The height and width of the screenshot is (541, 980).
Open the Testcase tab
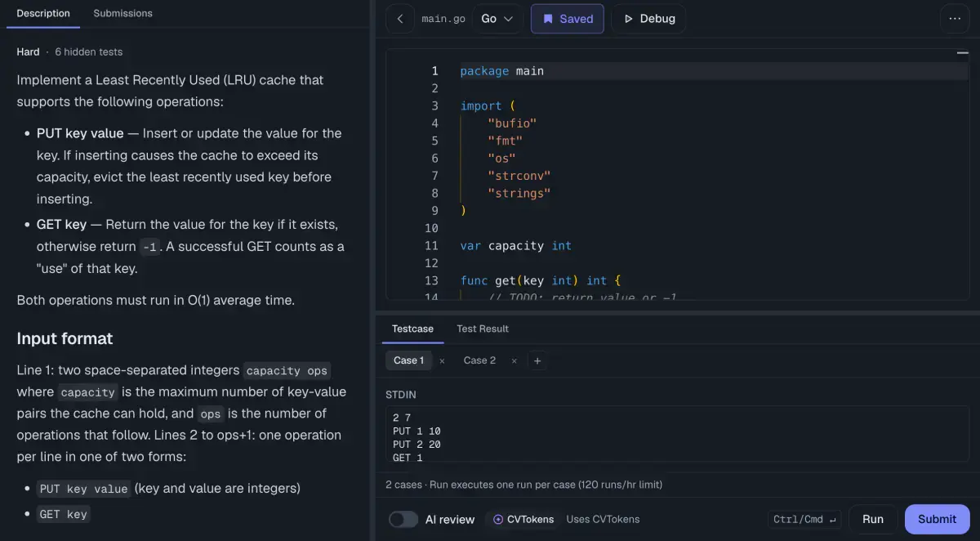(412, 329)
